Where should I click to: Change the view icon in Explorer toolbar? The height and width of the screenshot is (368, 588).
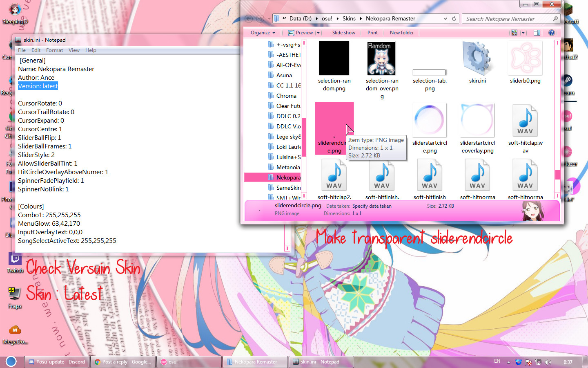point(514,33)
